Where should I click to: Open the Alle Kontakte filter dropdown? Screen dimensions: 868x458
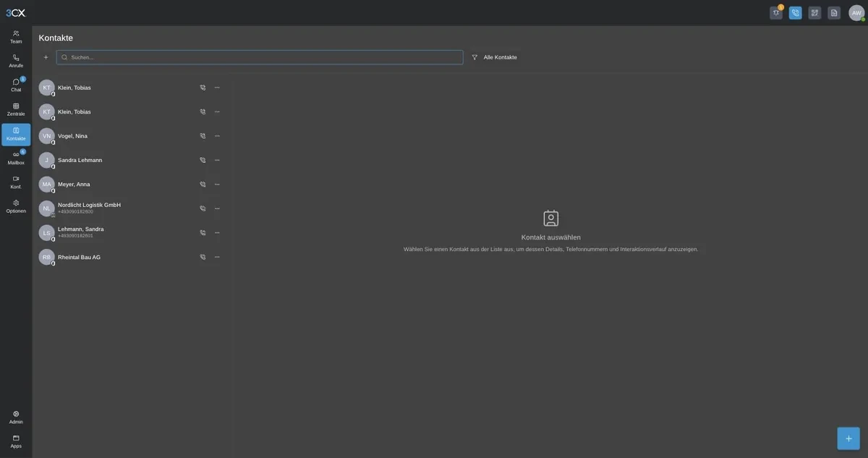click(x=495, y=57)
